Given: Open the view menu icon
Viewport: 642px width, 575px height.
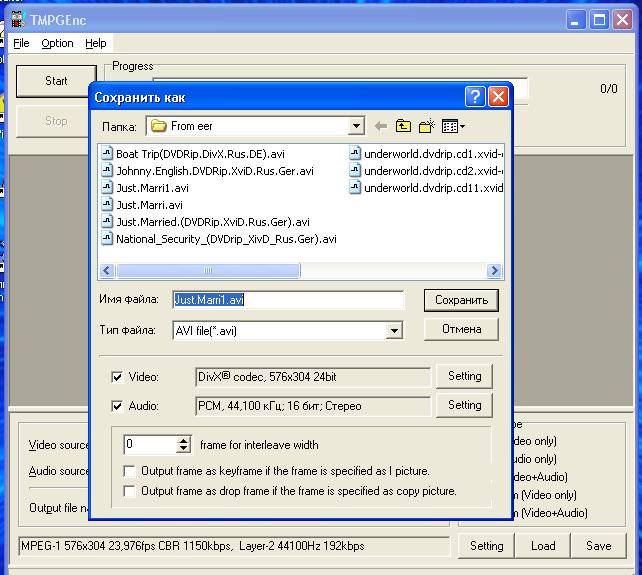Looking at the screenshot, I should tap(450, 126).
